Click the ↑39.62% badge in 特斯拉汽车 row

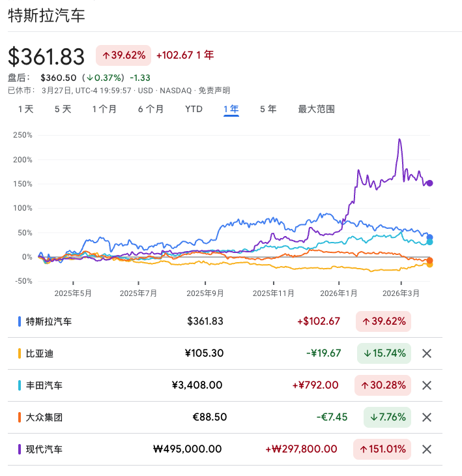coord(383,321)
